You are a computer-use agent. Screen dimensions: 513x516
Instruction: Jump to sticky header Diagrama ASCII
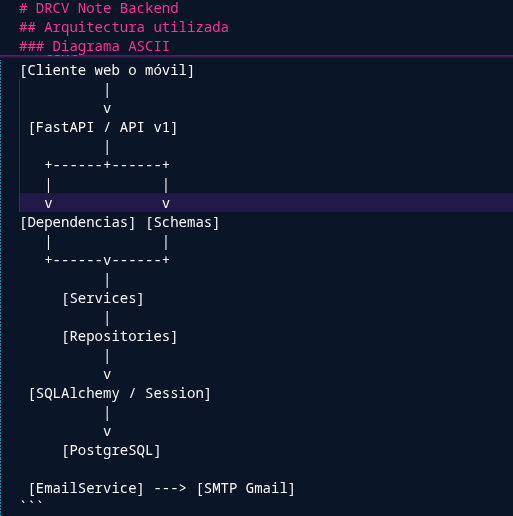pos(94,46)
